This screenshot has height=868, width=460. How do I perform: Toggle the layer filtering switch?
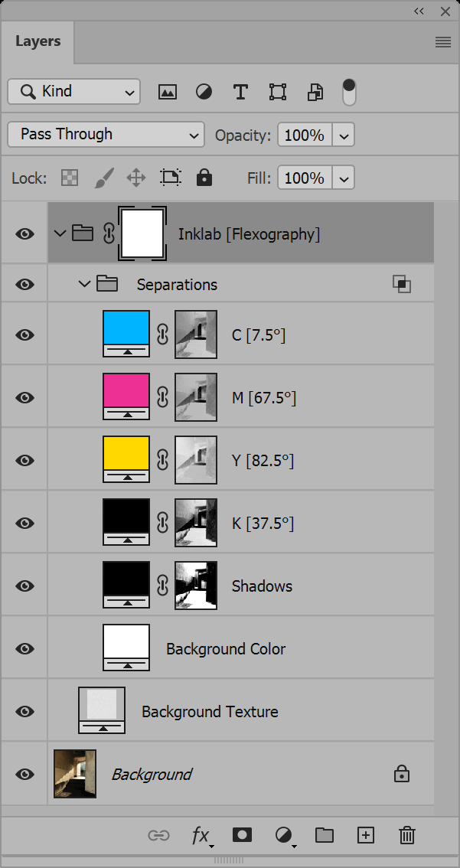[349, 92]
